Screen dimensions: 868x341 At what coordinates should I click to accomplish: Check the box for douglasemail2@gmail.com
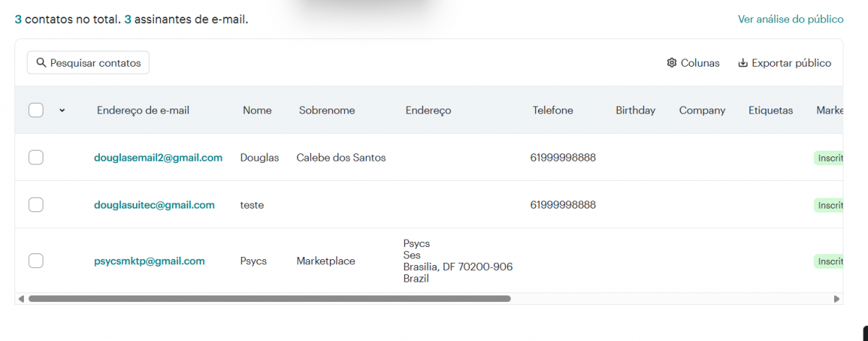[36, 157]
